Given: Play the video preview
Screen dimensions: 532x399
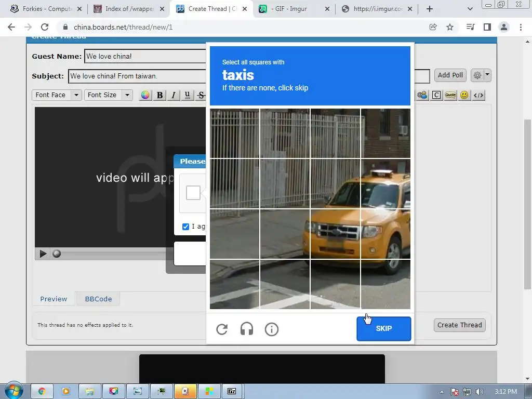Looking at the screenshot, I should click(x=43, y=254).
